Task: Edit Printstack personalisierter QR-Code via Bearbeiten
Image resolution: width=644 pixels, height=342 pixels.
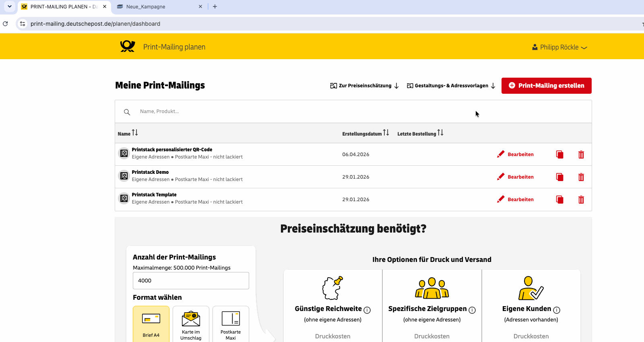Action: pos(515,155)
